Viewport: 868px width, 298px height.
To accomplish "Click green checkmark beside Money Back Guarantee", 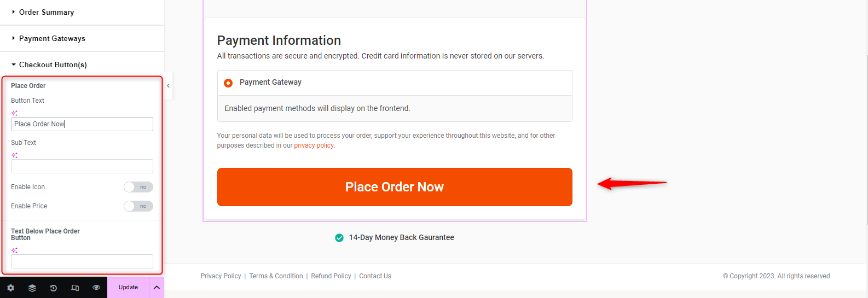I will [339, 237].
